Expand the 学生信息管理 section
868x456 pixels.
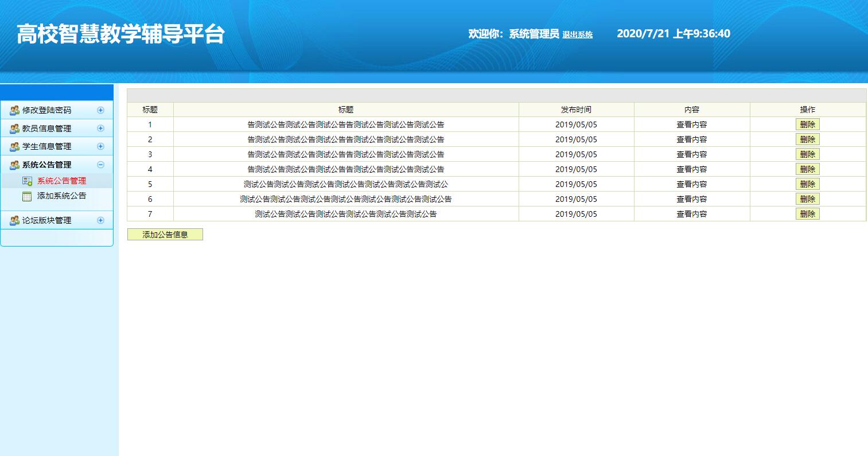click(101, 146)
